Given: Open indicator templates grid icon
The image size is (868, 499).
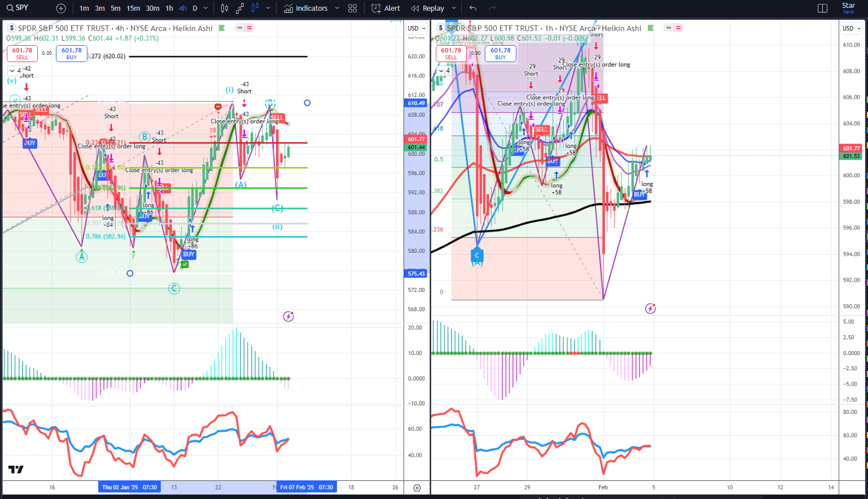Looking at the screenshot, I should click(x=353, y=8).
